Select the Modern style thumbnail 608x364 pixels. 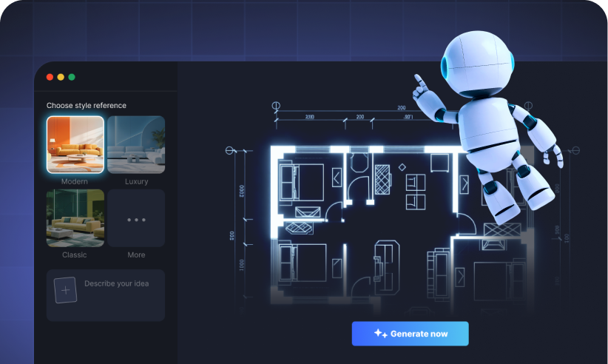click(x=75, y=144)
